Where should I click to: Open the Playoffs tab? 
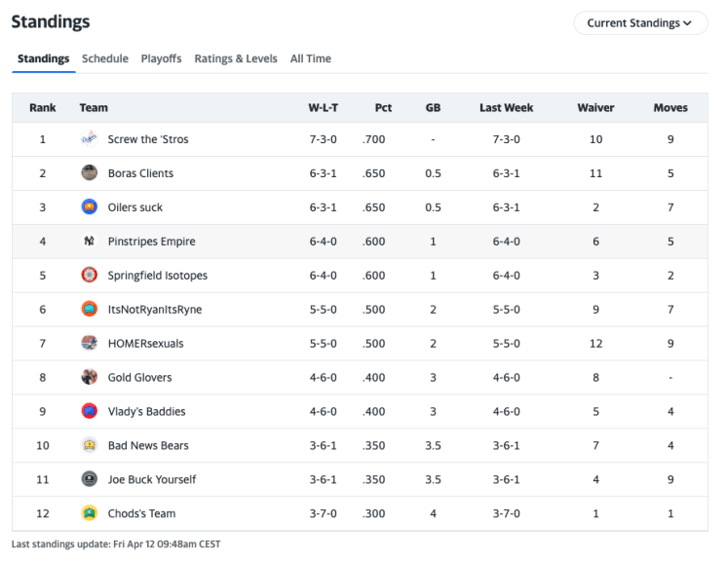161,58
